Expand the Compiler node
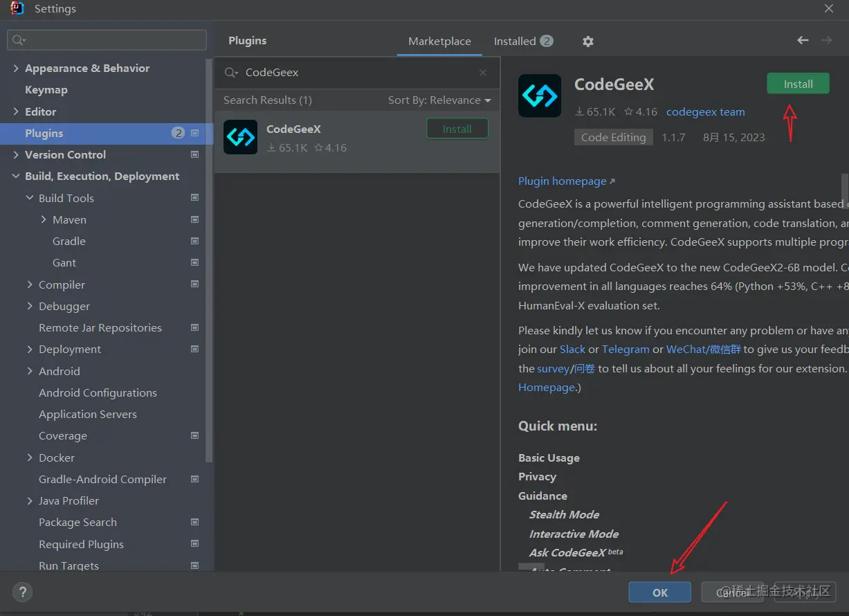 point(30,284)
